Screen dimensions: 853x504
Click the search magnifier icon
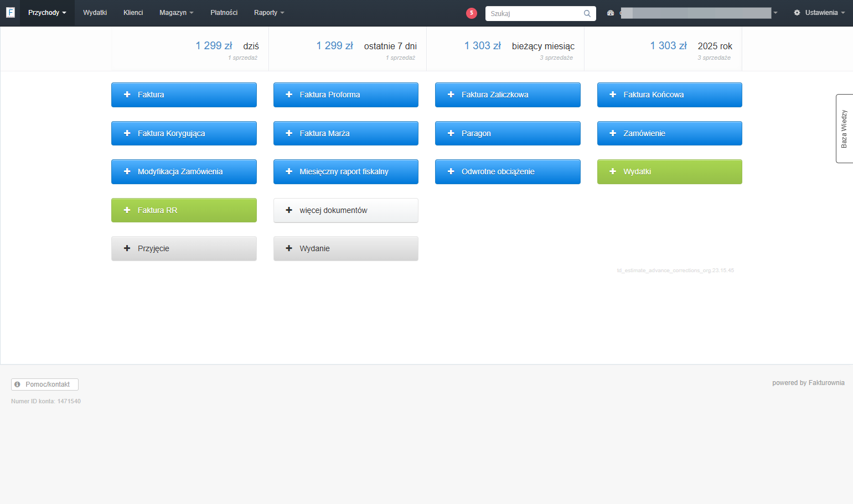587,13
